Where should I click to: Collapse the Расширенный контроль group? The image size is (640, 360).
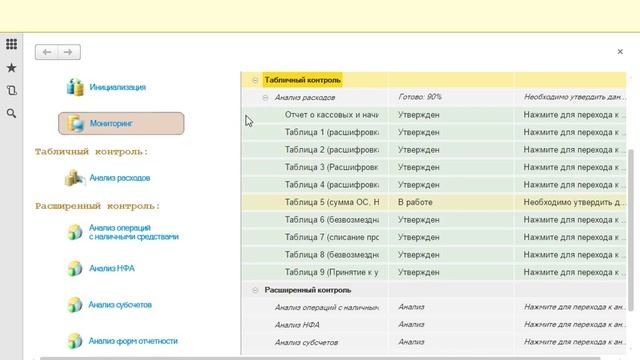coord(255,290)
